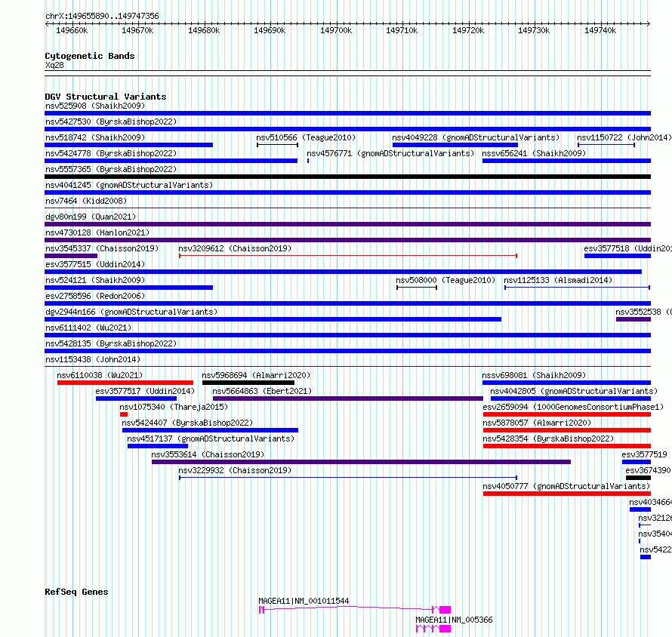Click the nsv5428135 (ByrskaBishop2022) label
Image resolution: width=672 pixels, height=637 pixels.
tap(111, 343)
